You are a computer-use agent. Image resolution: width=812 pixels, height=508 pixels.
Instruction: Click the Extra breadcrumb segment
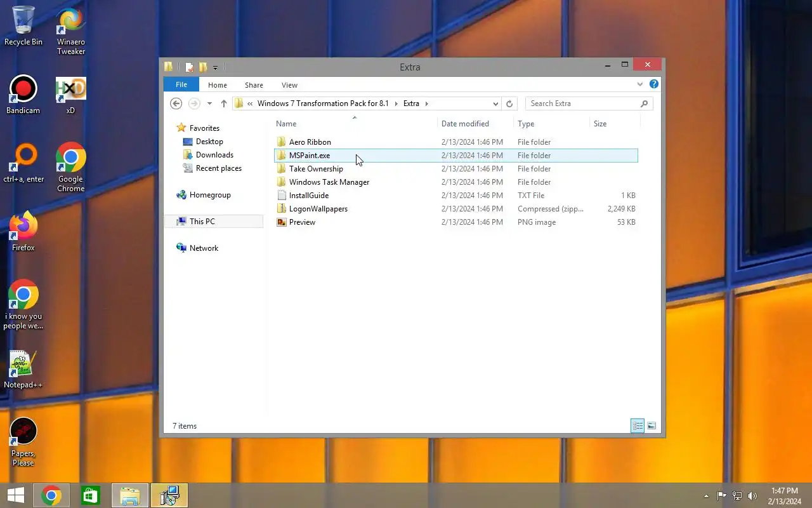pos(411,104)
